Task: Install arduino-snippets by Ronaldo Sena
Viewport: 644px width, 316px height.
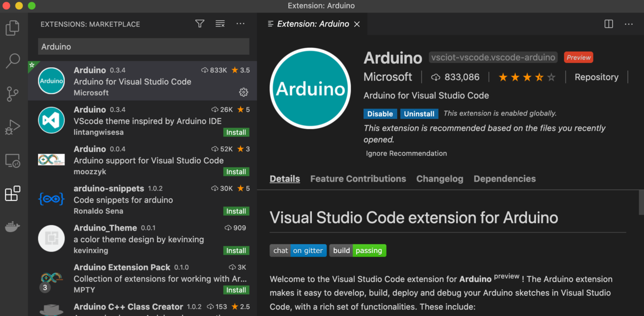Action: pyautogui.click(x=236, y=211)
